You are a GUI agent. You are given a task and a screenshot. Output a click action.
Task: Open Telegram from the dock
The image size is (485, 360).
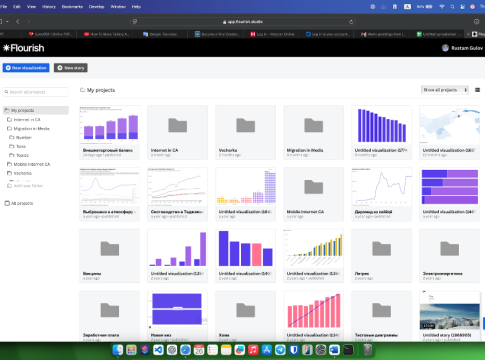pyautogui.click(x=280, y=350)
